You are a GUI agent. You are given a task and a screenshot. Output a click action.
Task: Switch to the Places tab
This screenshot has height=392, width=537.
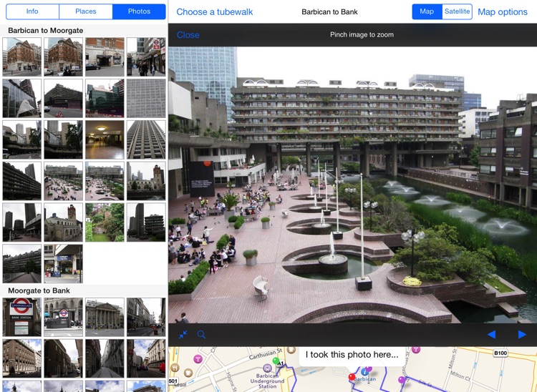point(86,11)
